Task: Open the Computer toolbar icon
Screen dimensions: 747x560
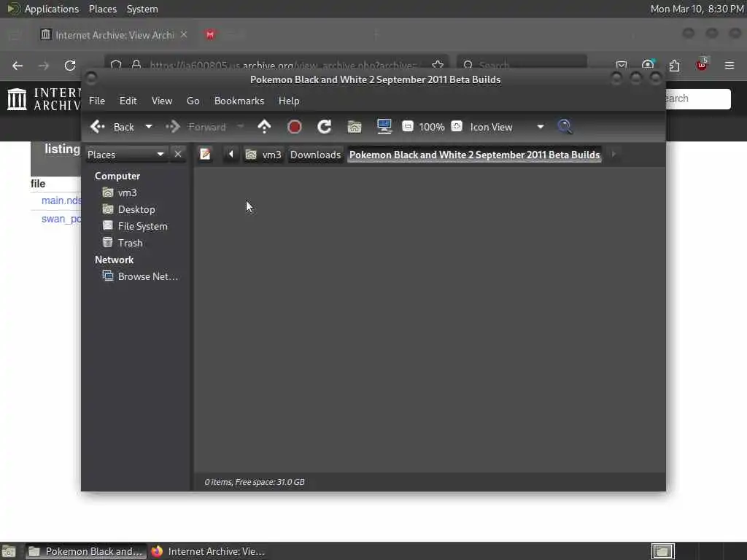Action: click(x=384, y=126)
